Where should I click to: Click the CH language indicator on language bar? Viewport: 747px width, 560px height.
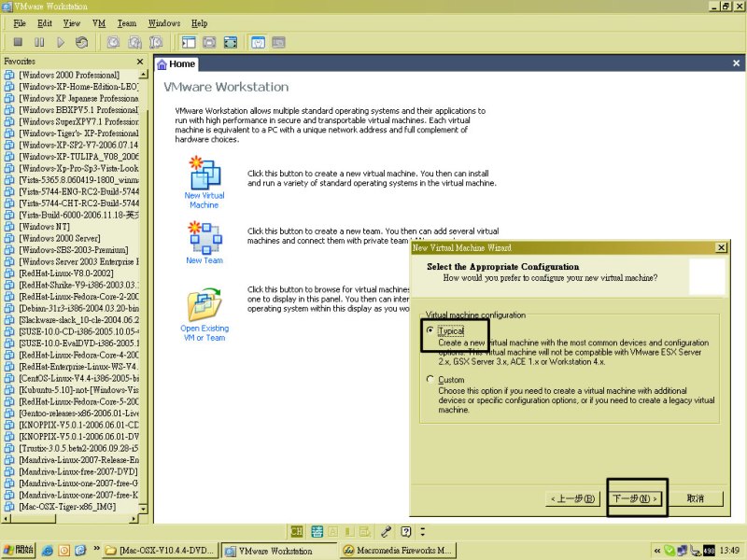297,531
